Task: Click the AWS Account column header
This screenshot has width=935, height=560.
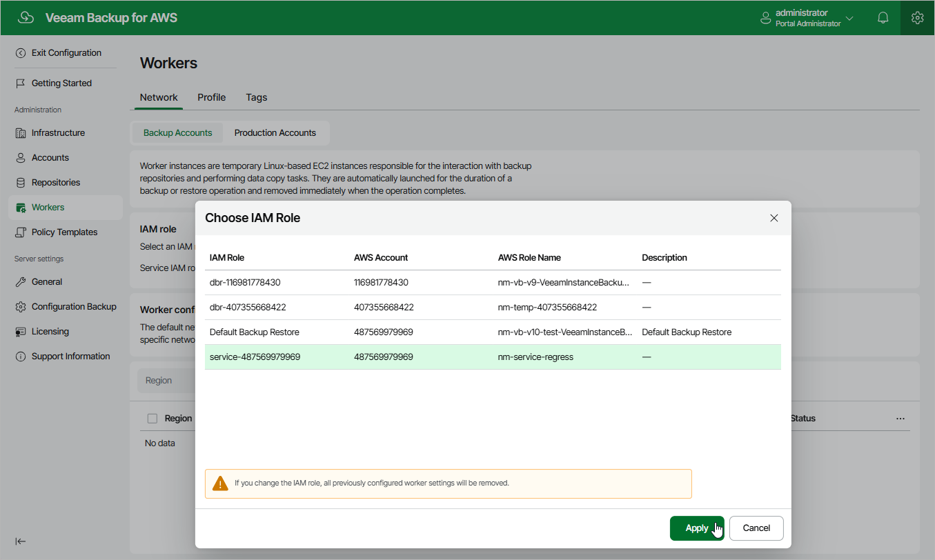Action: pos(381,258)
